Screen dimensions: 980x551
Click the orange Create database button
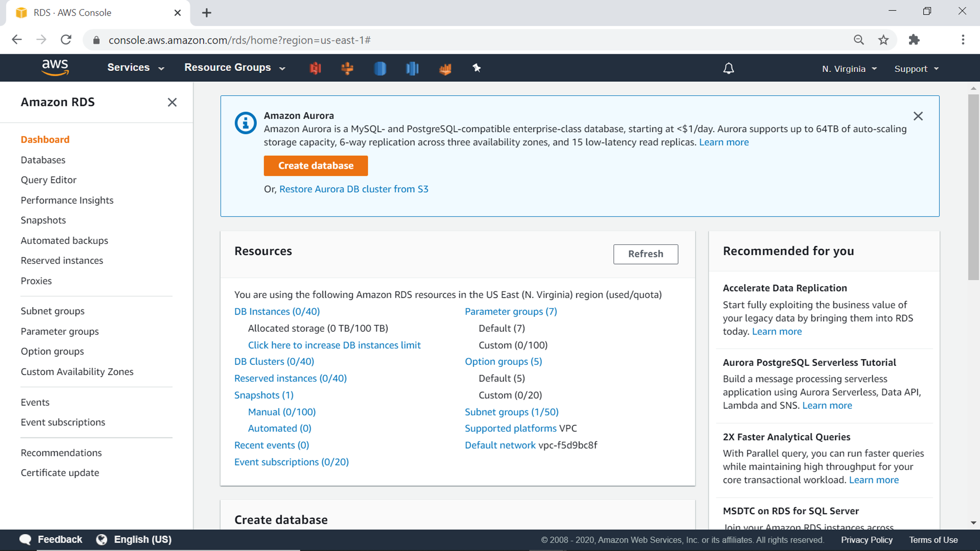(316, 166)
